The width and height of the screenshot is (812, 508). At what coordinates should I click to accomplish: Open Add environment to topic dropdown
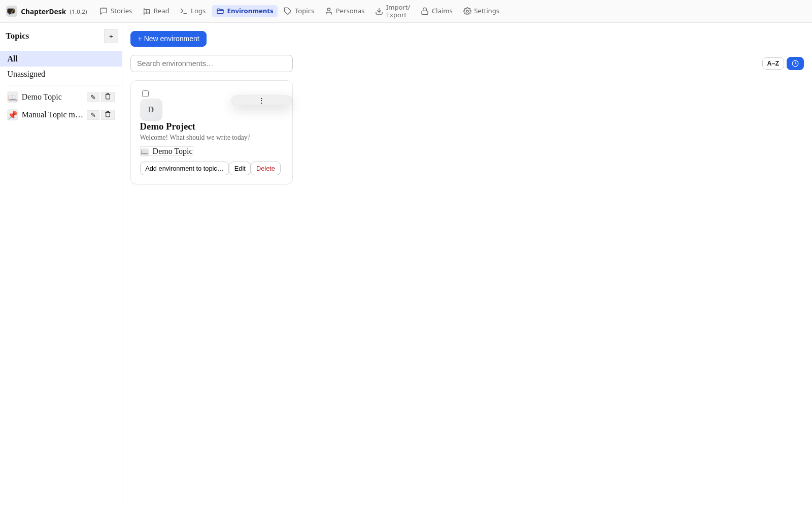coord(184,169)
